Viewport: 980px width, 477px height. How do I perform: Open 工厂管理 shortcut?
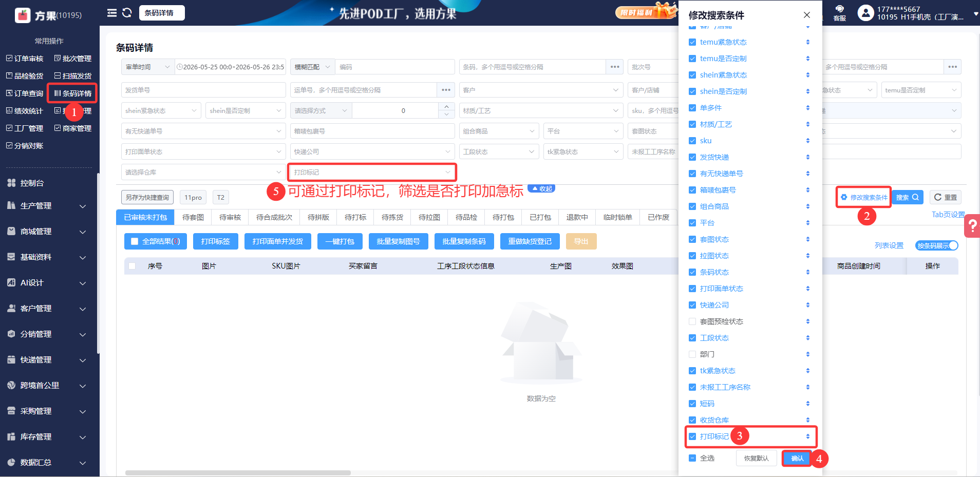click(25, 128)
